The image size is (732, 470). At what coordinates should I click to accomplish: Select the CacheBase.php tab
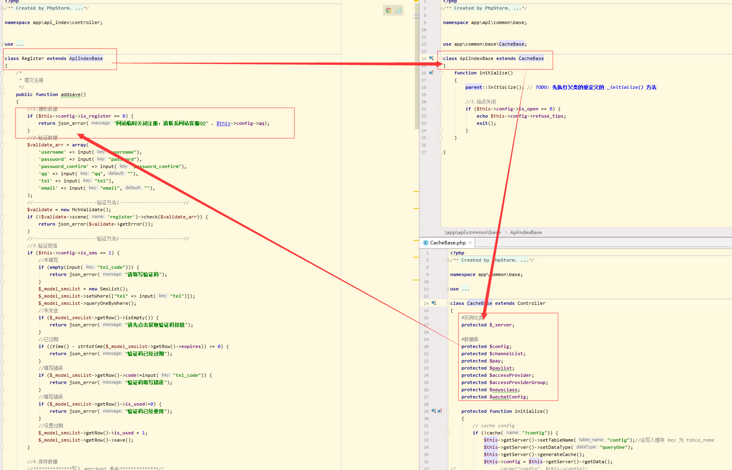point(446,243)
